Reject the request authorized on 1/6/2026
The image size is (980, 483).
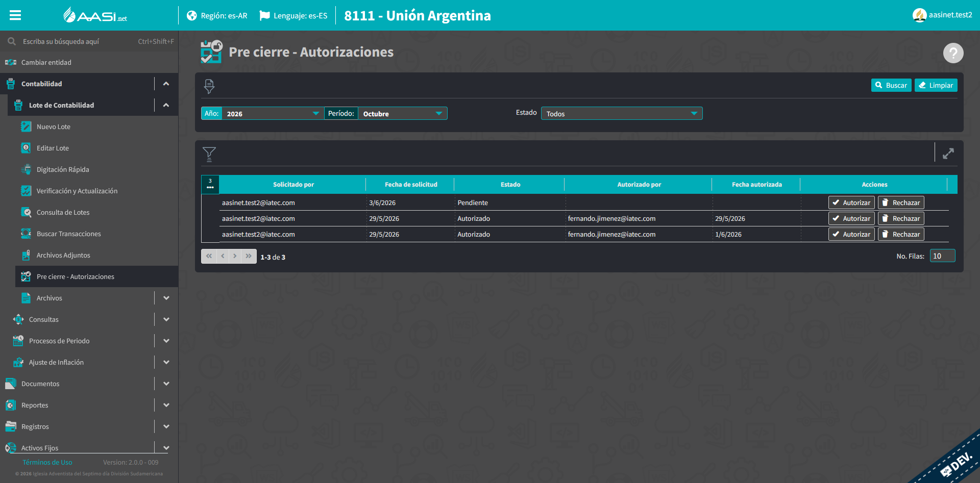901,234
